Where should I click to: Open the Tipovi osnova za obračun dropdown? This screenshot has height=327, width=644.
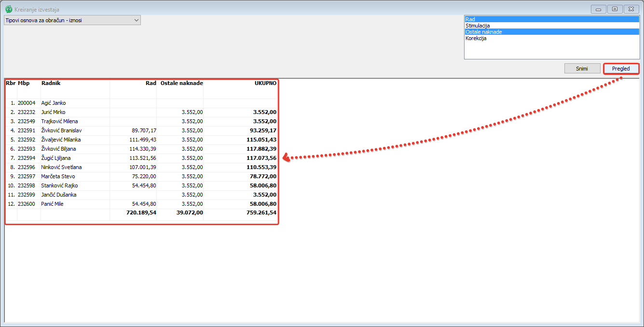pos(72,20)
